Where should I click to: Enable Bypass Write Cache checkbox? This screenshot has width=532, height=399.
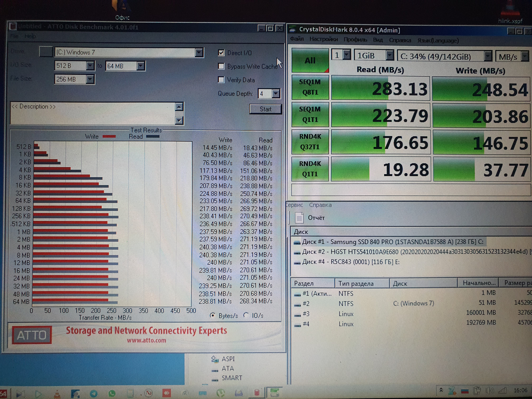(221, 66)
